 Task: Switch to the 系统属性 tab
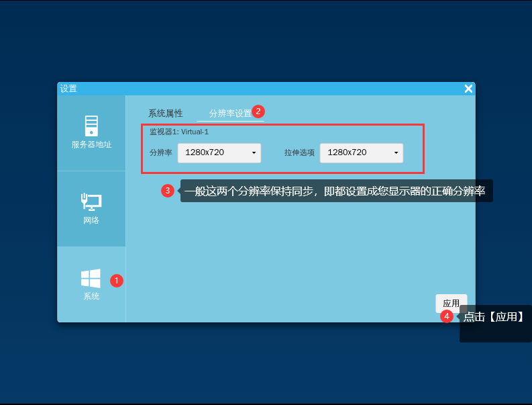pos(165,114)
